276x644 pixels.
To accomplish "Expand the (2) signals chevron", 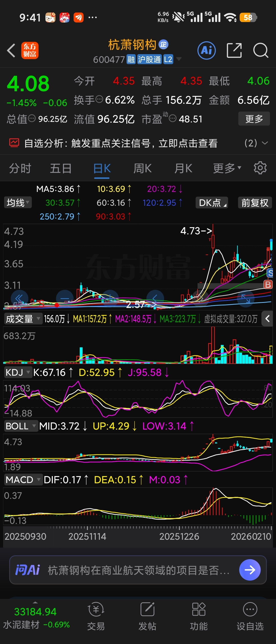I will 265,143.
